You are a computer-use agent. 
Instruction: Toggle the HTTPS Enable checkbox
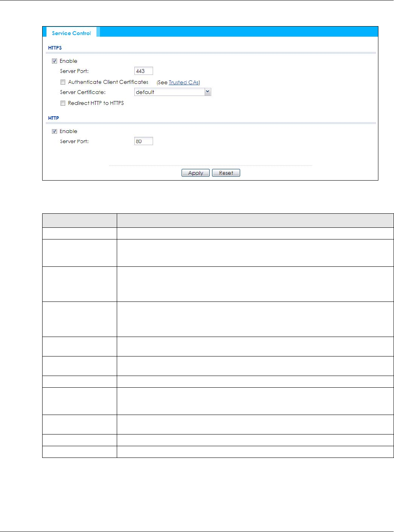pyautogui.click(x=55, y=61)
